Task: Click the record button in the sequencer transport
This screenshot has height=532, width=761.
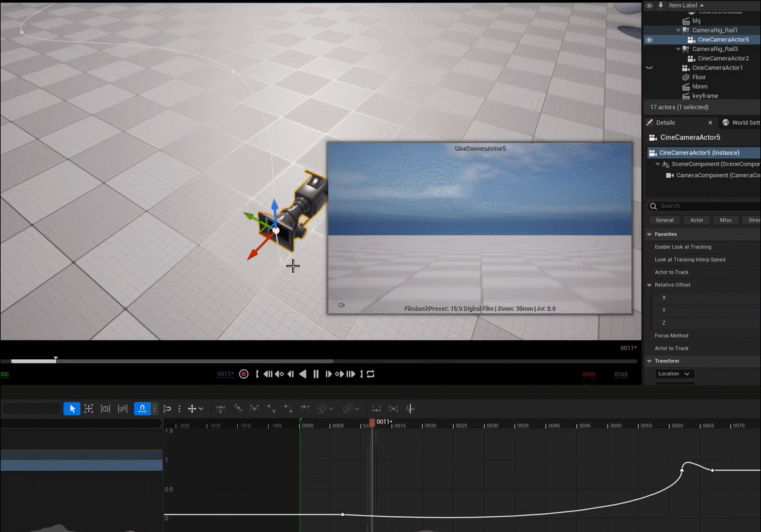Action: tap(244, 374)
